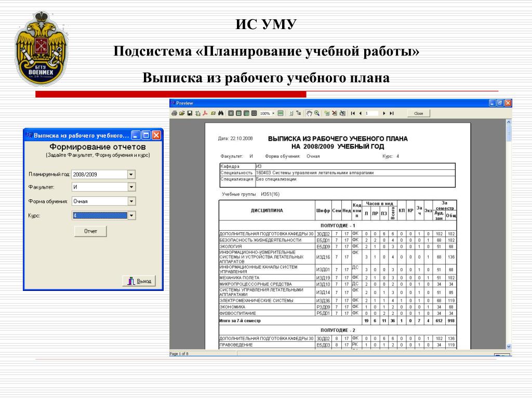Image resolution: width=532 pixels, height=399 pixels.
Task: Click the Отчет button
Action: pyautogui.click(x=90, y=231)
